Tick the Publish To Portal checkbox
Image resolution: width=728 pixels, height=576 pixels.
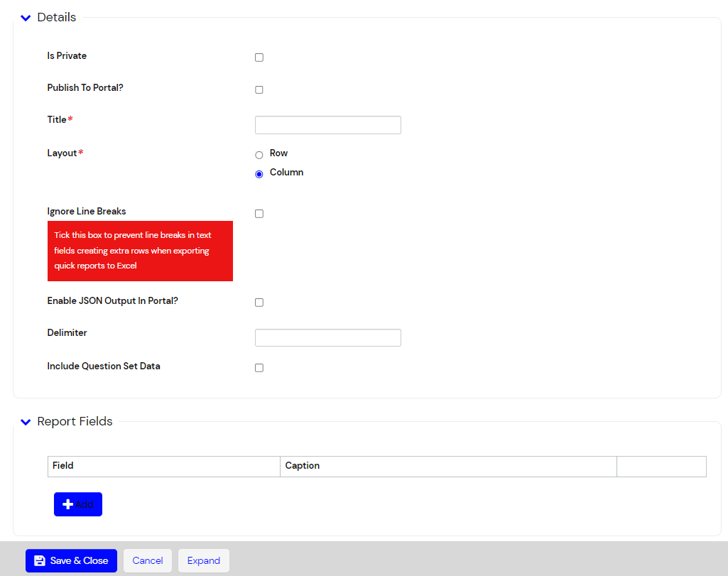tap(259, 89)
